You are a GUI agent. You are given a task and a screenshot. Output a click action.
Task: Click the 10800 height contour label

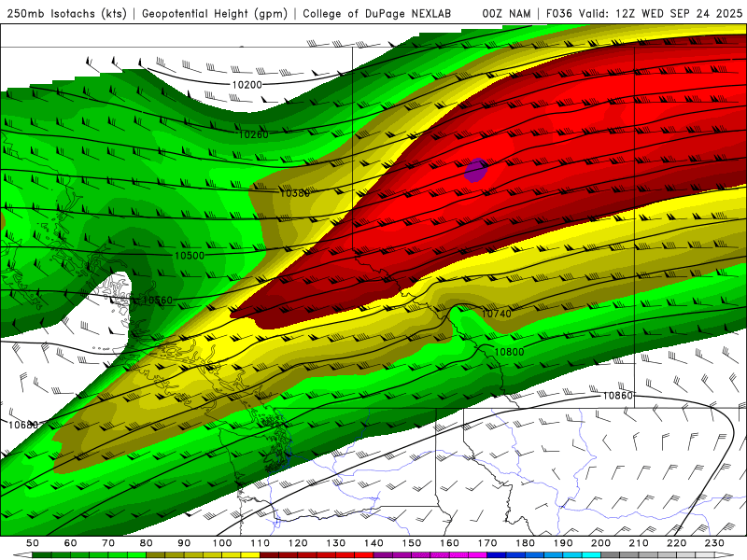pyautogui.click(x=509, y=352)
